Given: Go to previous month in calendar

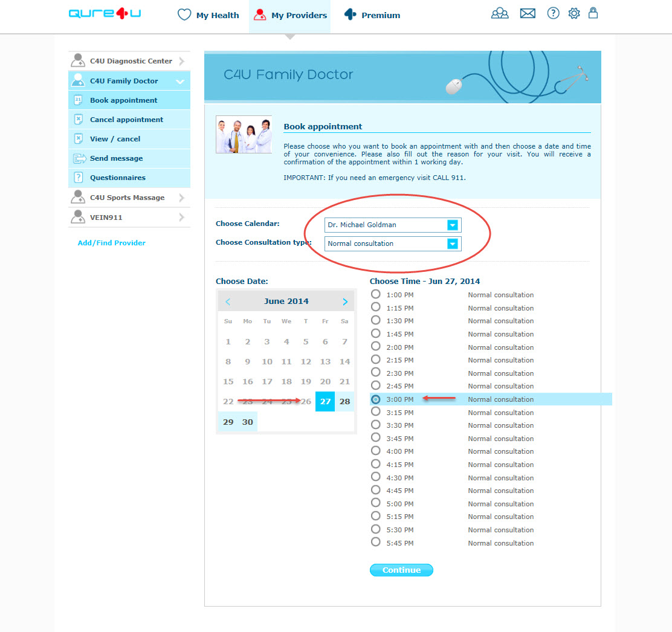Looking at the screenshot, I should pyautogui.click(x=228, y=301).
